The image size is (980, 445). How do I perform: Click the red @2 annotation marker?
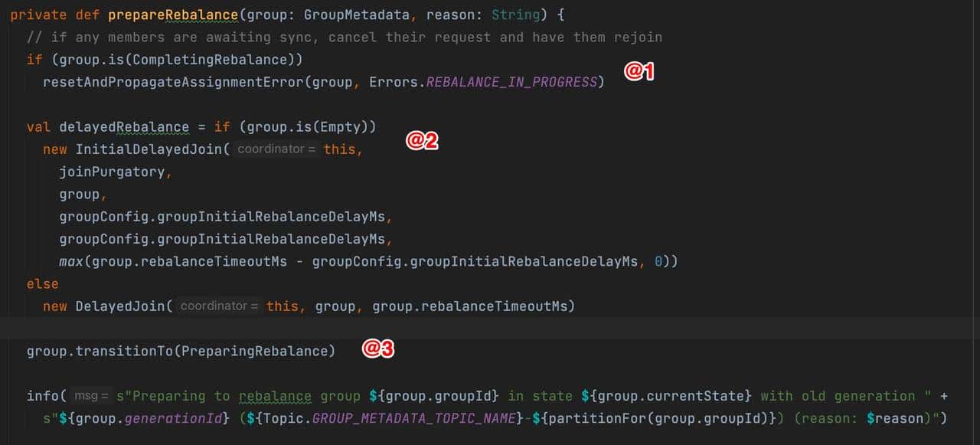pos(421,140)
